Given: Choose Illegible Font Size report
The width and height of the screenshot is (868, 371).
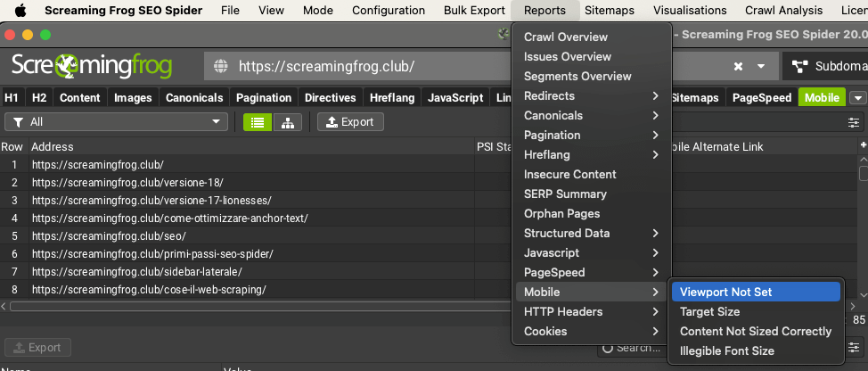Looking at the screenshot, I should click(726, 350).
